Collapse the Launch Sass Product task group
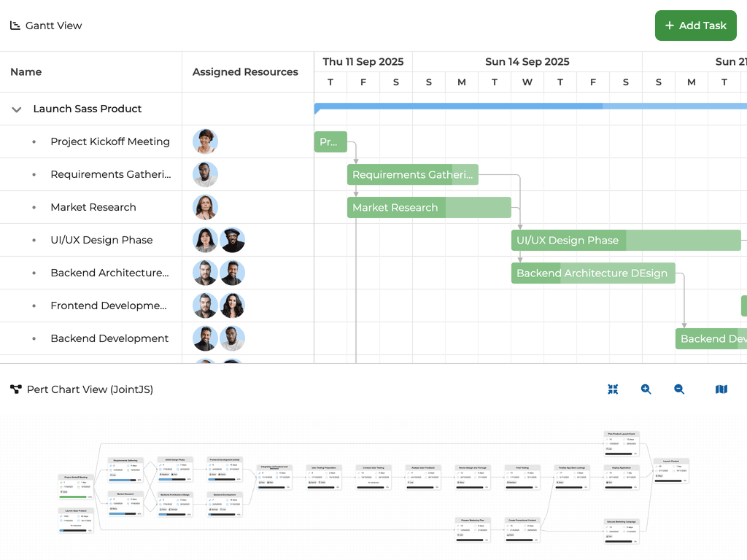This screenshot has height=560, width=747. point(16,109)
